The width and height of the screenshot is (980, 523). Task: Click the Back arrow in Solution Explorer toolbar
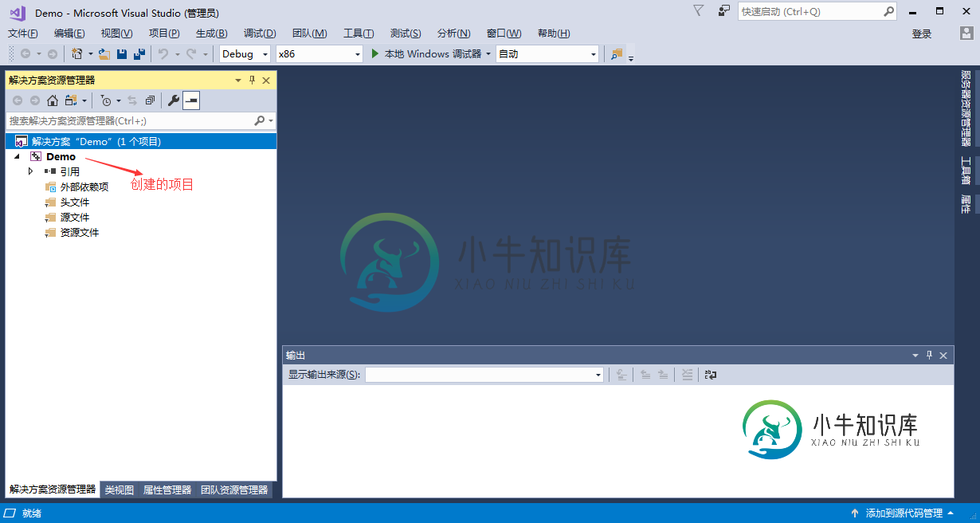(x=18, y=100)
